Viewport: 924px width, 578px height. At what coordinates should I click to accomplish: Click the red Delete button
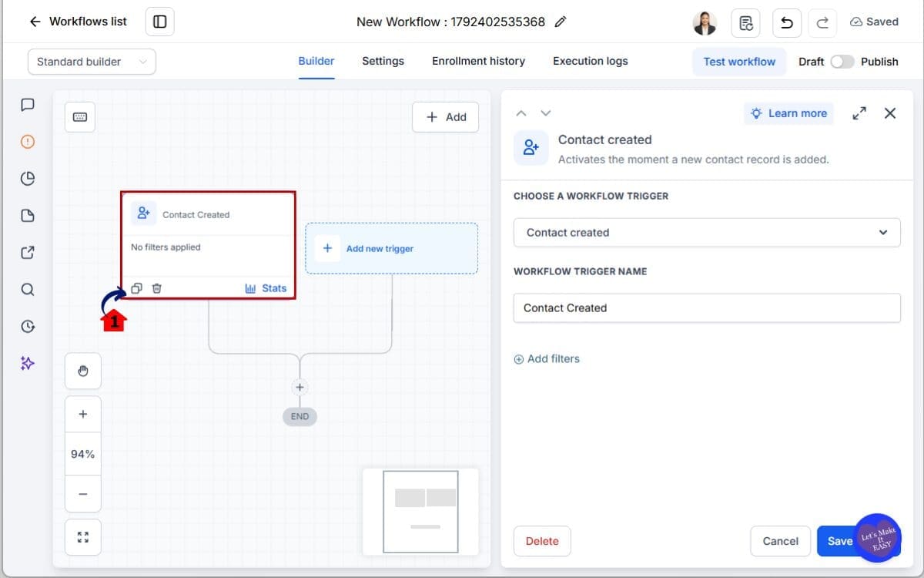[x=542, y=541]
